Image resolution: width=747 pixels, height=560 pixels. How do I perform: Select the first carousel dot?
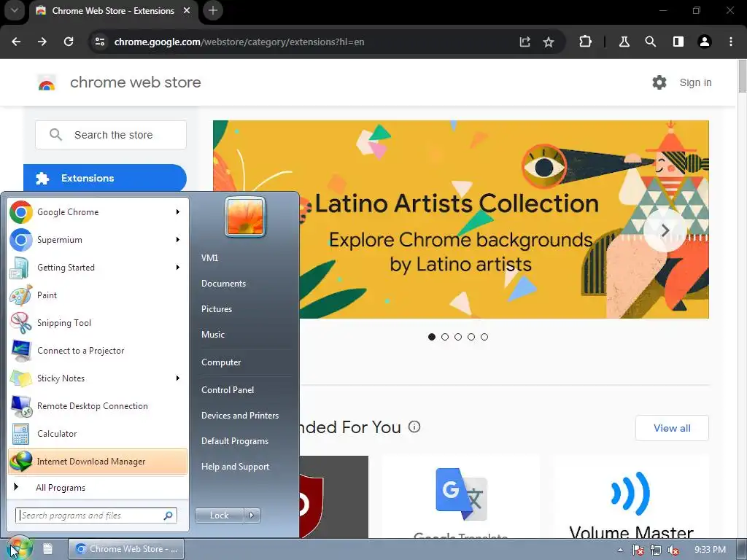point(432,337)
